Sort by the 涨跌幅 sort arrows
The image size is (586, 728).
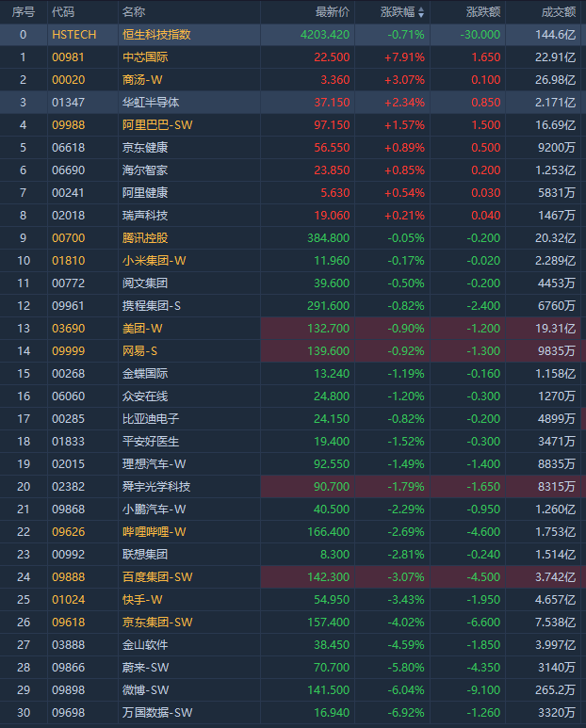tap(421, 12)
